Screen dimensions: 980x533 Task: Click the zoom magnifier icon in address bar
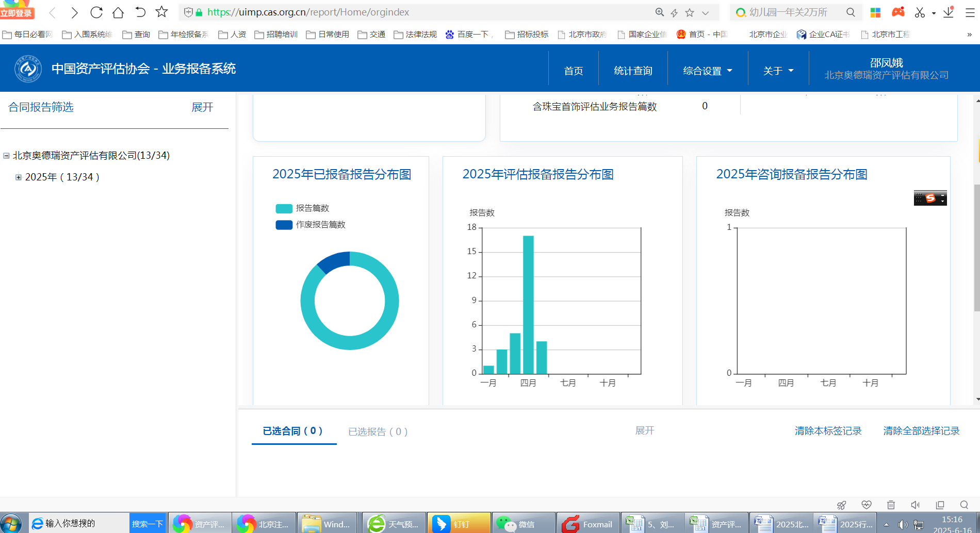[x=659, y=12]
